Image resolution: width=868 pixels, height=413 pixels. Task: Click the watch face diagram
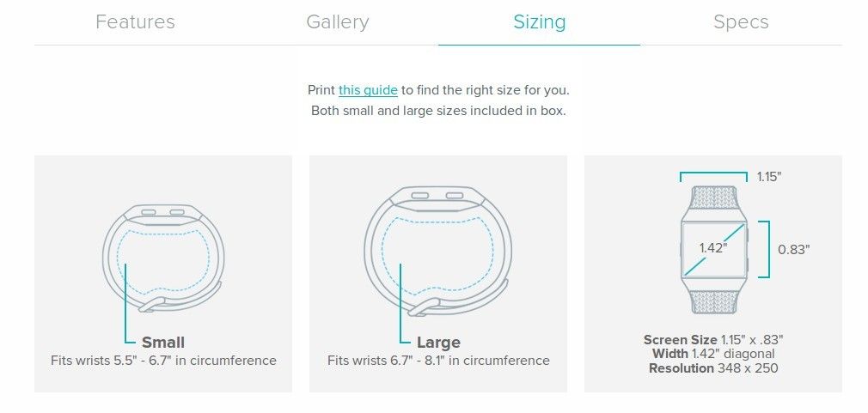713,248
